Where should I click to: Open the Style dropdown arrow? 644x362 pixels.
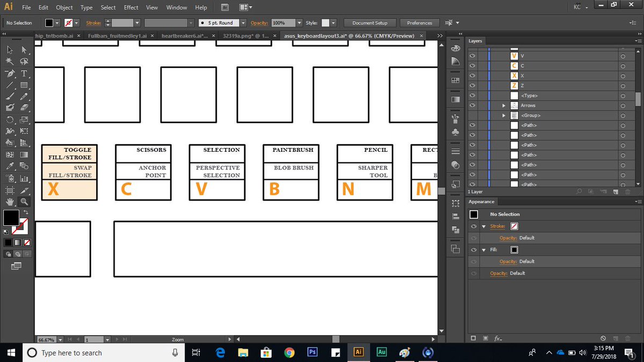[333, 23]
